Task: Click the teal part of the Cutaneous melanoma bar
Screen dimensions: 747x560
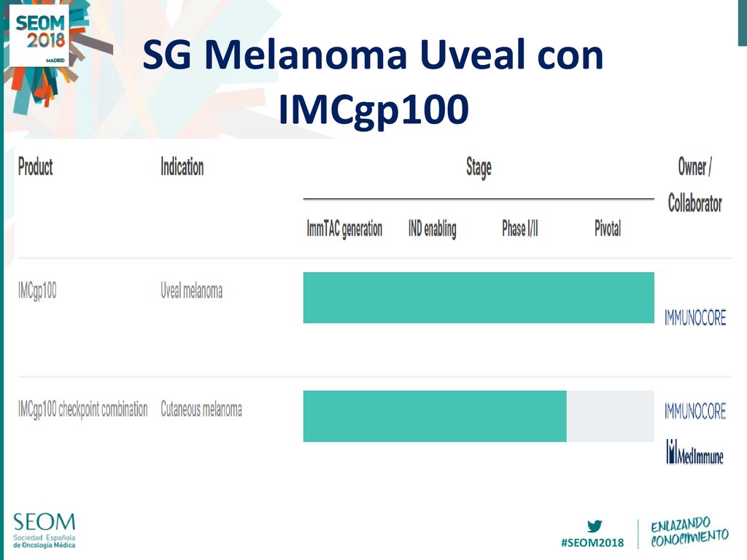Action: [435, 416]
